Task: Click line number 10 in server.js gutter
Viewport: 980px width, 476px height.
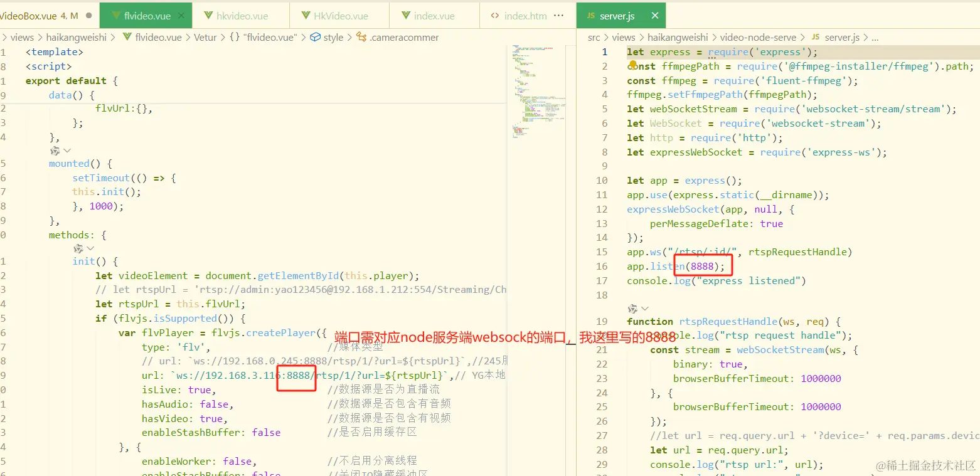Action: pos(602,181)
